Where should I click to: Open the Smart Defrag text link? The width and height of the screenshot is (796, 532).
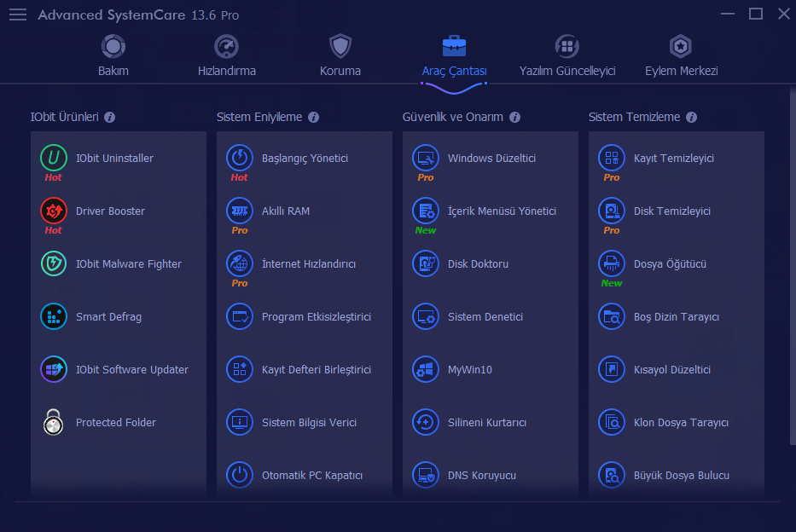coord(108,317)
